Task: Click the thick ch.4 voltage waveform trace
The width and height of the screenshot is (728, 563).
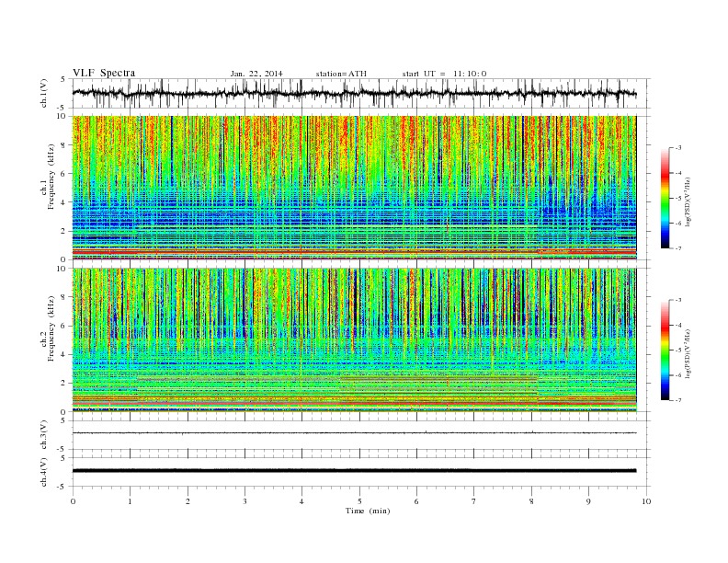Action: point(354,471)
